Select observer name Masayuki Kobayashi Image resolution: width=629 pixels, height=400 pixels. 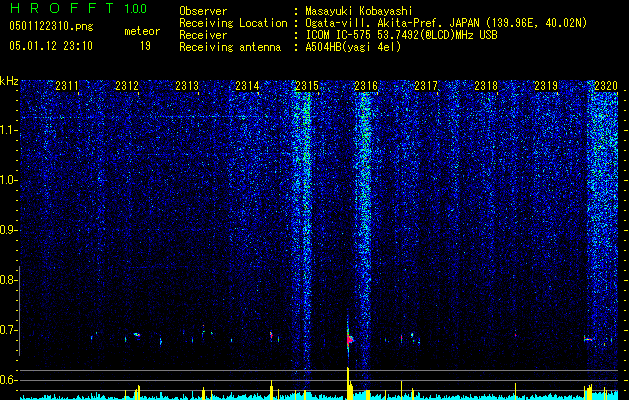359,11
